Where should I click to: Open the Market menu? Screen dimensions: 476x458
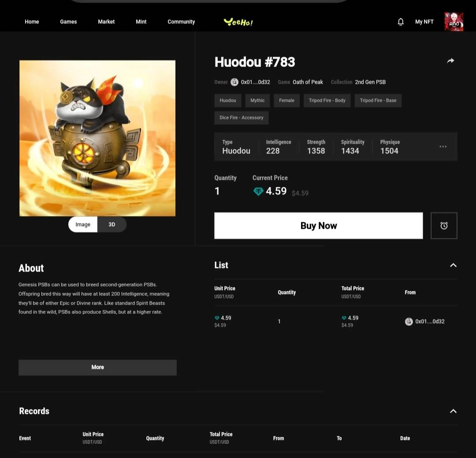pos(106,22)
